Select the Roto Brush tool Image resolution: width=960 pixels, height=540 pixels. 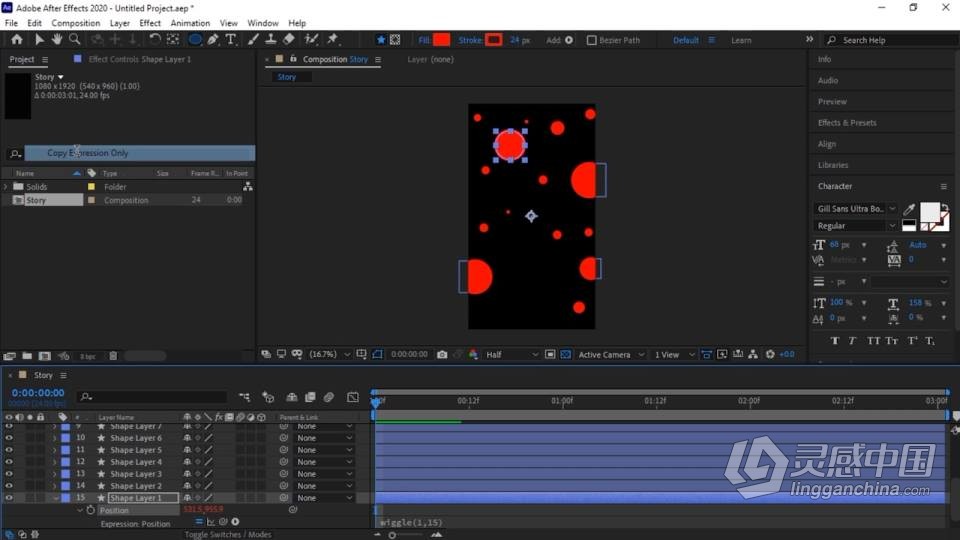tap(312, 40)
